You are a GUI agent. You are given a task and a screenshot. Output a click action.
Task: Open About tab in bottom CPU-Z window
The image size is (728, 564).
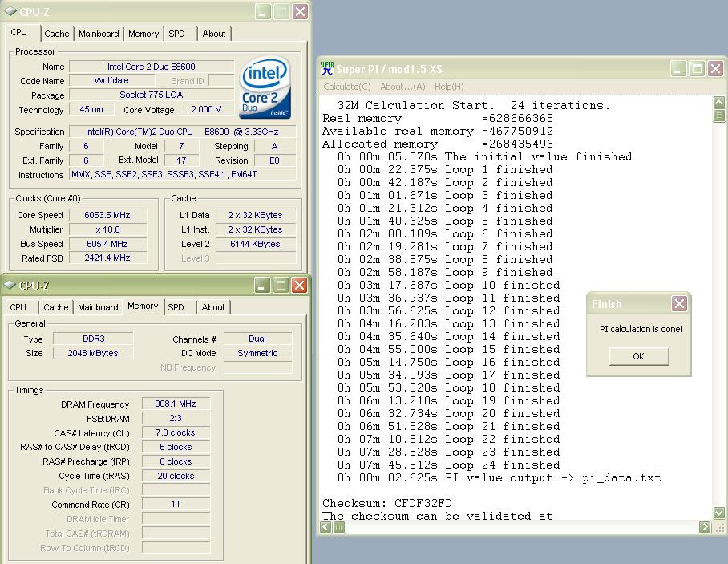pos(213,307)
